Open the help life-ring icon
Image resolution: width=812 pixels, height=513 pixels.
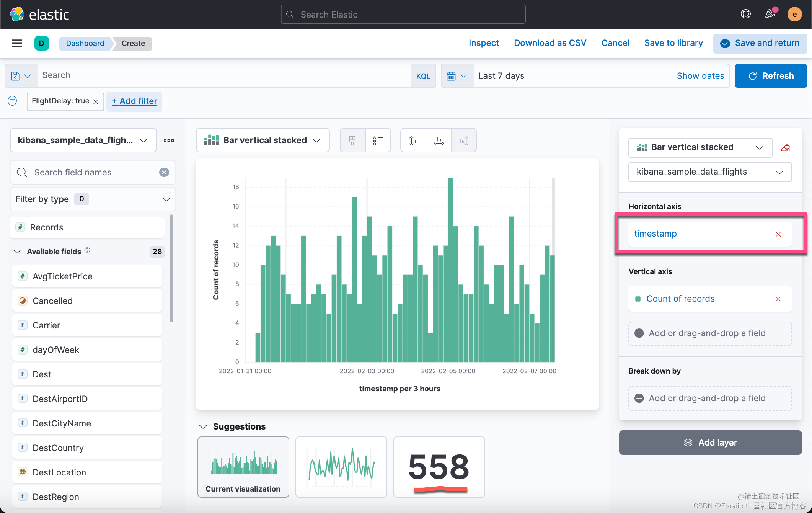click(x=746, y=14)
